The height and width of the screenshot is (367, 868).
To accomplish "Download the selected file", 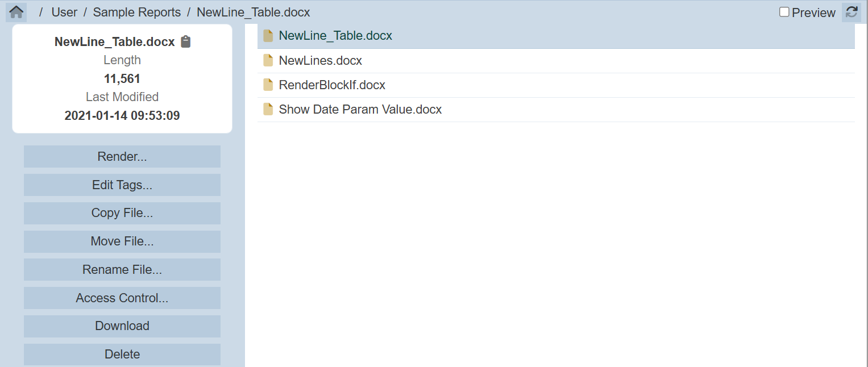I will pos(122,326).
